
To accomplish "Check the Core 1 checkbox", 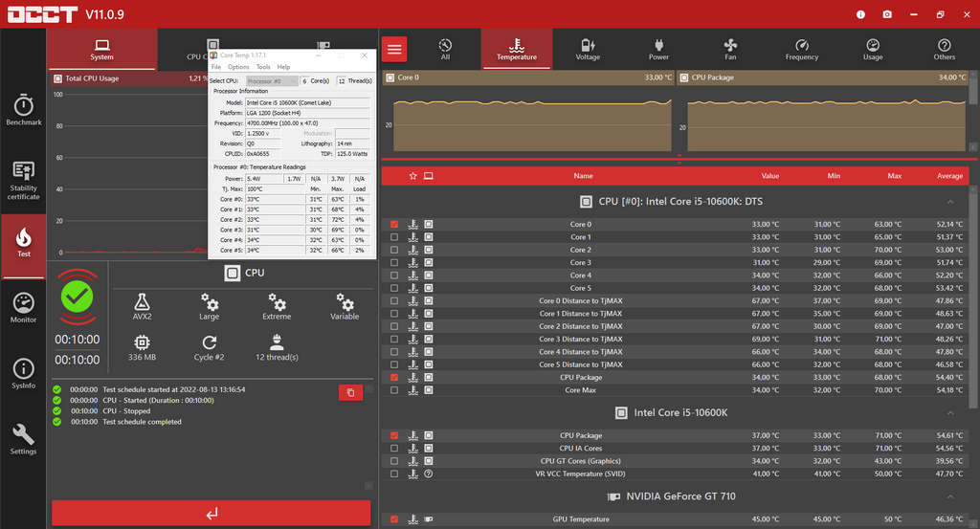I will (x=394, y=237).
